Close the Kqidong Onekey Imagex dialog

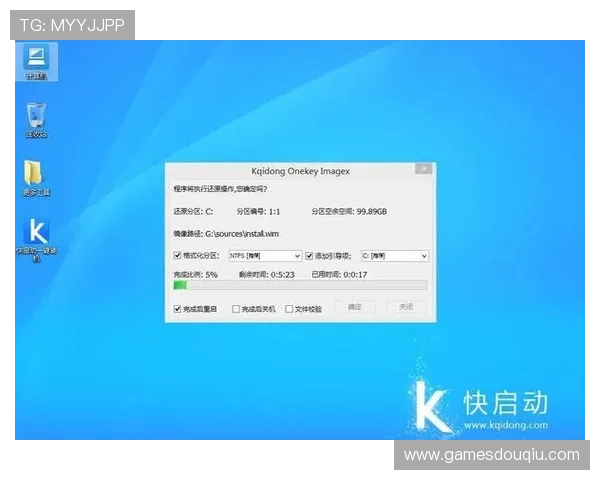pyautogui.click(x=424, y=169)
